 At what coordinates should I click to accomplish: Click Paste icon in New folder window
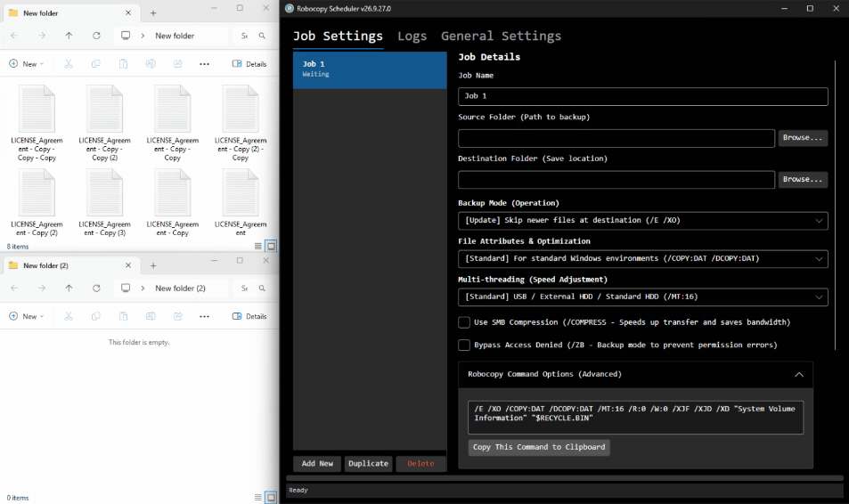pyautogui.click(x=124, y=64)
